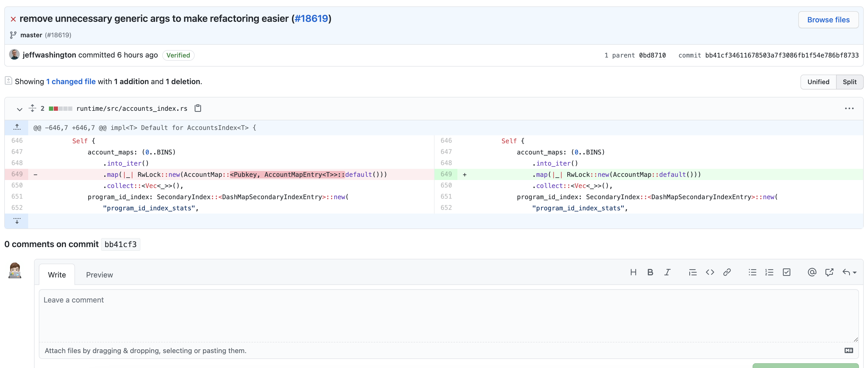Viewport: 868px width, 368px height.
Task: Apply italic formatting icon
Action: (667, 272)
